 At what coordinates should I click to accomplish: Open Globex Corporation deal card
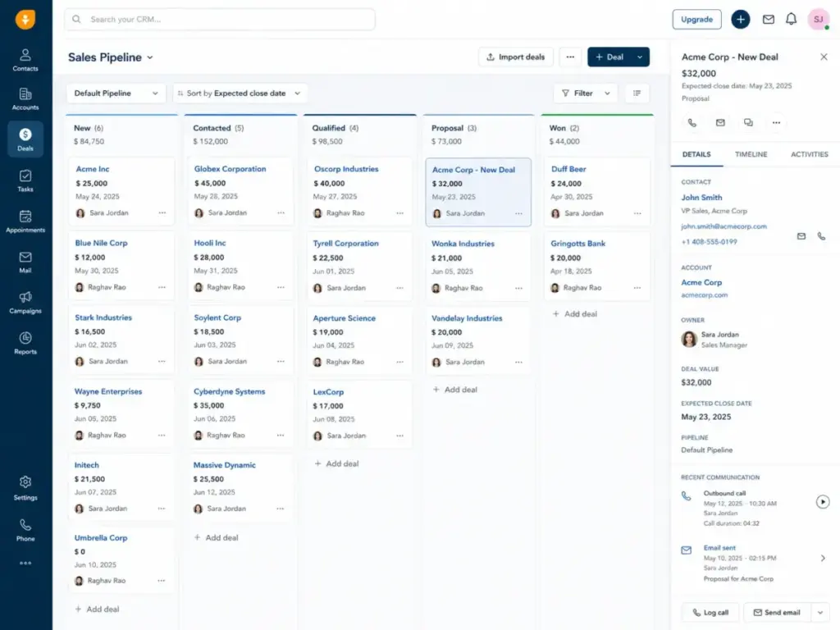(x=240, y=191)
